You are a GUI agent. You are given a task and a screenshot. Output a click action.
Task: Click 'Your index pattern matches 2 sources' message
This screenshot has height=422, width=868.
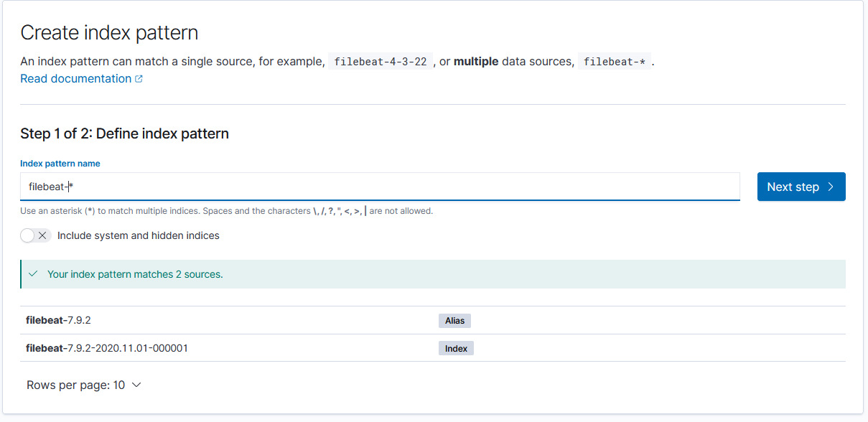coord(135,274)
